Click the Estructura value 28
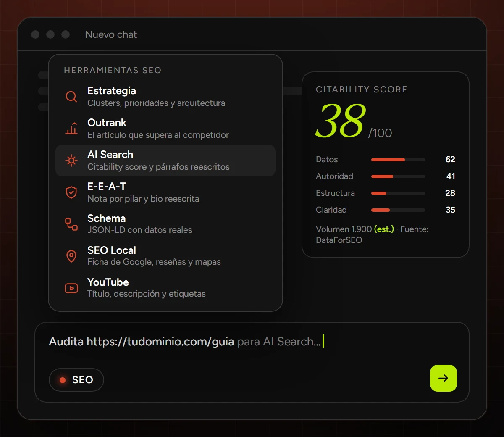Screen dimensions: 504x437 pyautogui.click(x=450, y=193)
